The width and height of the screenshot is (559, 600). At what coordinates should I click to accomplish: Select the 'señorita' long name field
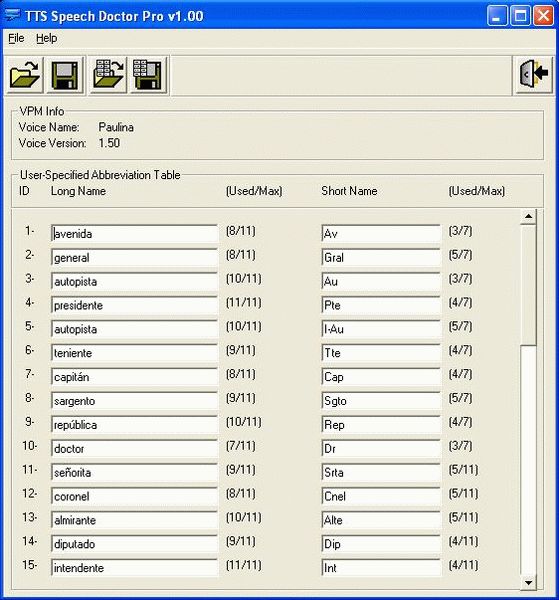coord(134,472)
